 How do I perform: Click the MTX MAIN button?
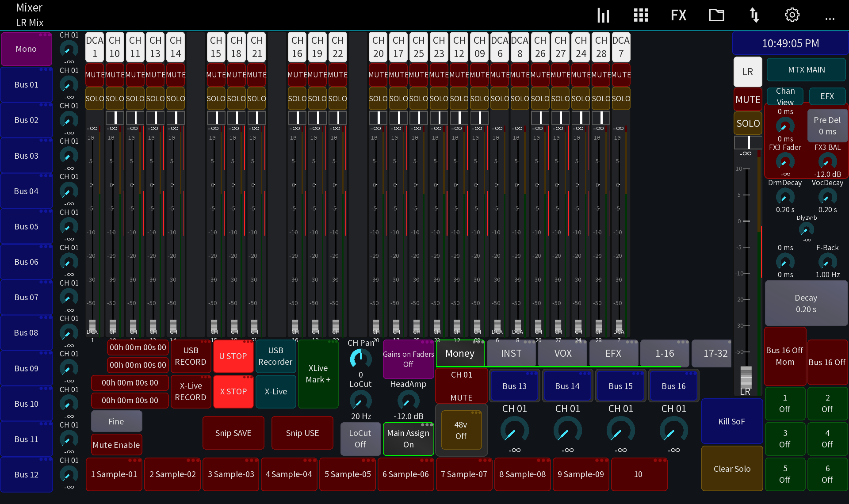(x=806, y=70)
